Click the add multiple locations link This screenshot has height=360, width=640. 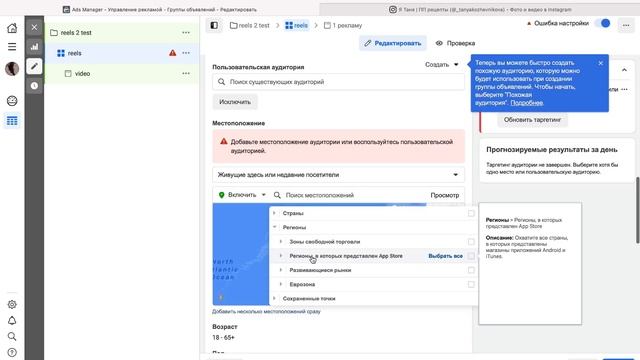coord(266,311)
